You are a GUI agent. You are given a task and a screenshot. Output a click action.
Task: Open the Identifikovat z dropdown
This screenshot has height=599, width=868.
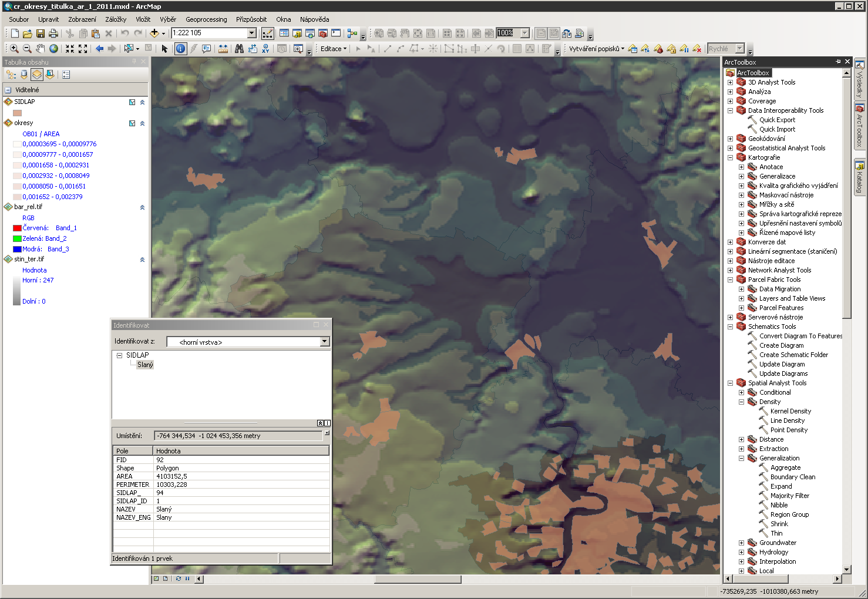click(x=325, y=342)
